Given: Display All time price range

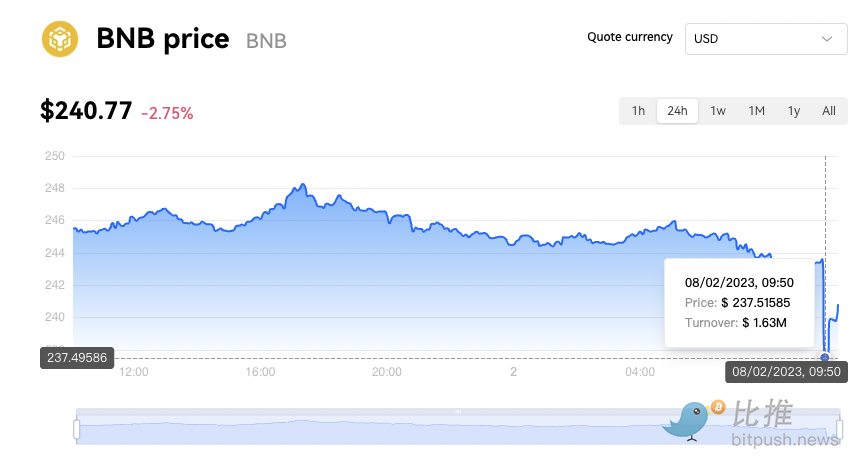Looking at the screenshot, I should point(828,111).
